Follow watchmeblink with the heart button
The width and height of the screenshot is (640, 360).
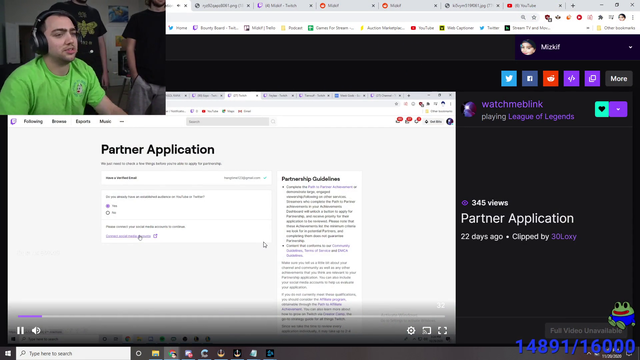point(602,109)
